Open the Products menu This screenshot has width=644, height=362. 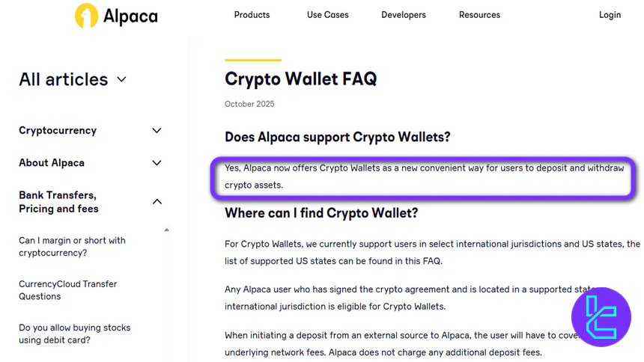coord(252,15)
